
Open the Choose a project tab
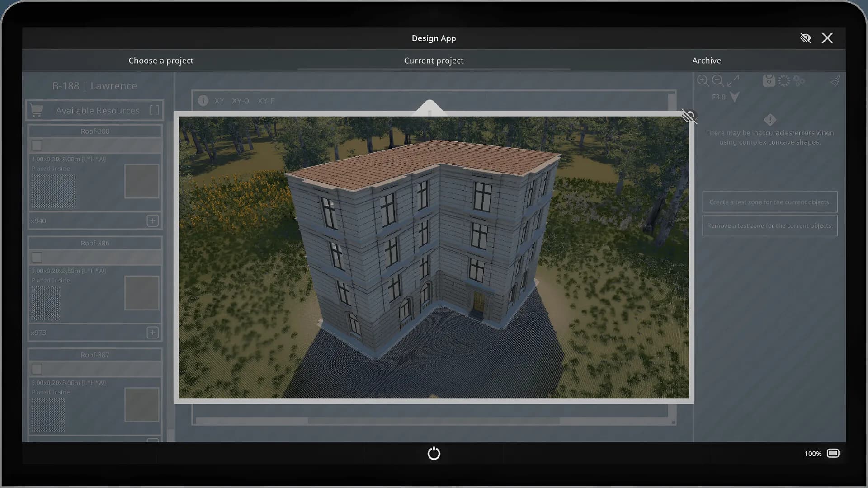pyautogui.click(x=161, y=60)
